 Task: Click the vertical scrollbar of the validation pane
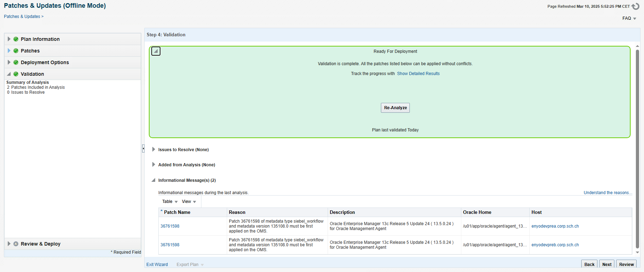[637, 148]
